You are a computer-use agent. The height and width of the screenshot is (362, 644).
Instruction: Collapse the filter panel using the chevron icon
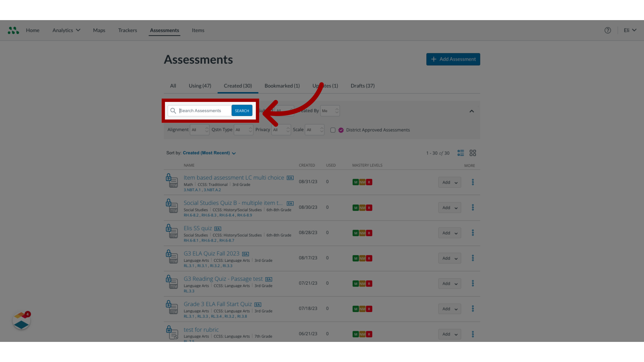472,111
